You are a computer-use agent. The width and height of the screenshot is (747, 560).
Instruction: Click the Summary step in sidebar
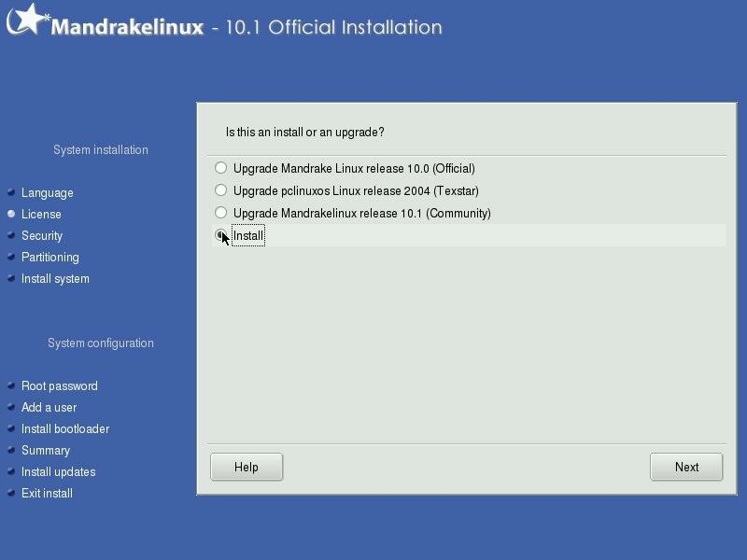tap(45, 450)
